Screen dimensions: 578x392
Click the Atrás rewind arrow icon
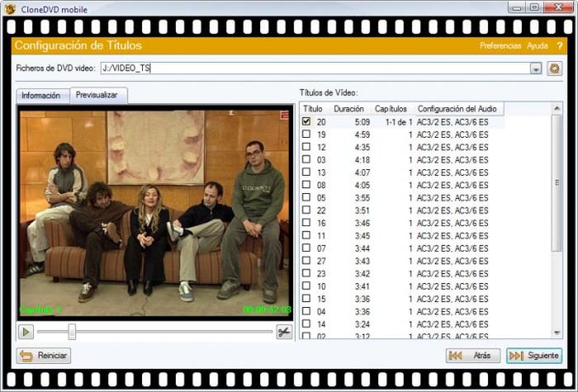click(x=456, y=355)
